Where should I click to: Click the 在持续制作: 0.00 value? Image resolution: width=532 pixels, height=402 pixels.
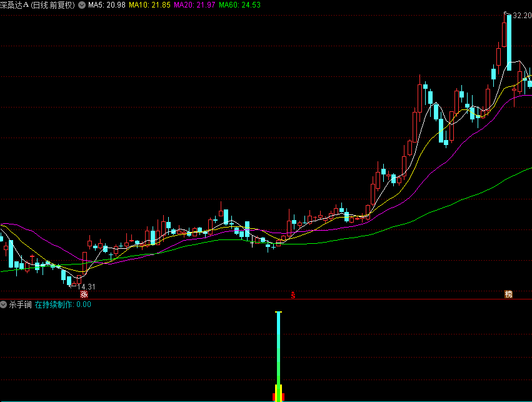63,304
